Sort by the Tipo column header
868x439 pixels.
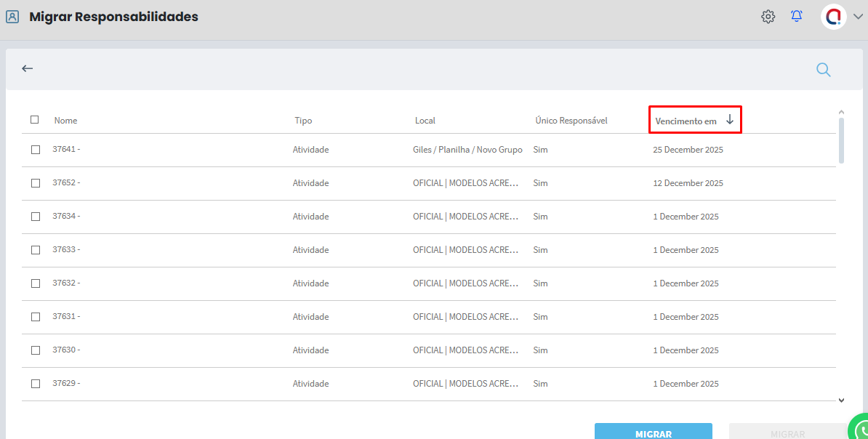click(303, 121)
